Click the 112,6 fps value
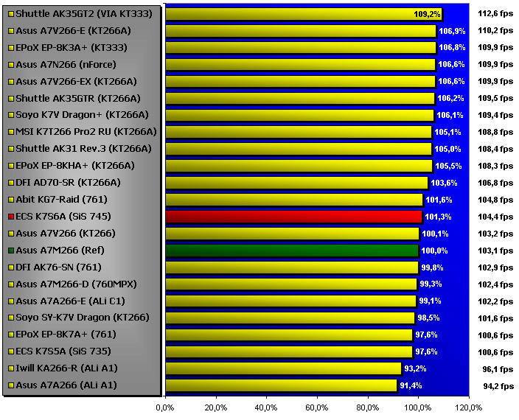519x420 pixels. click(x=495, y=13)
